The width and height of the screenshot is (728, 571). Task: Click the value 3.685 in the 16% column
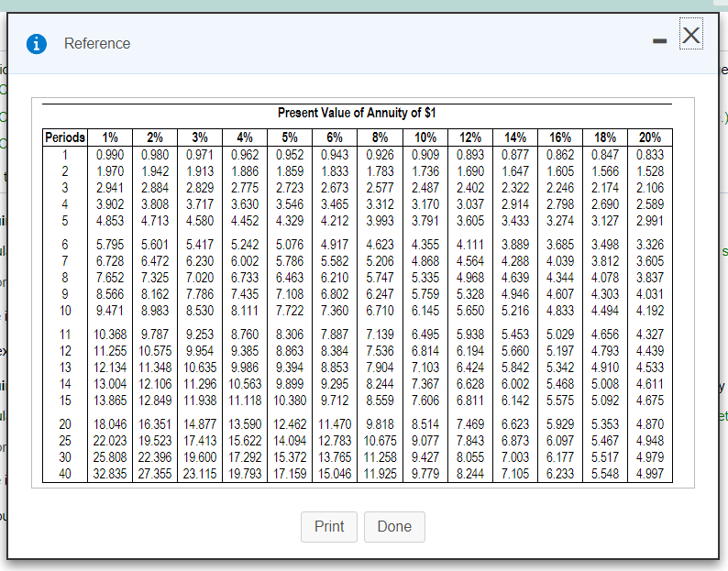tap(560, 245)
